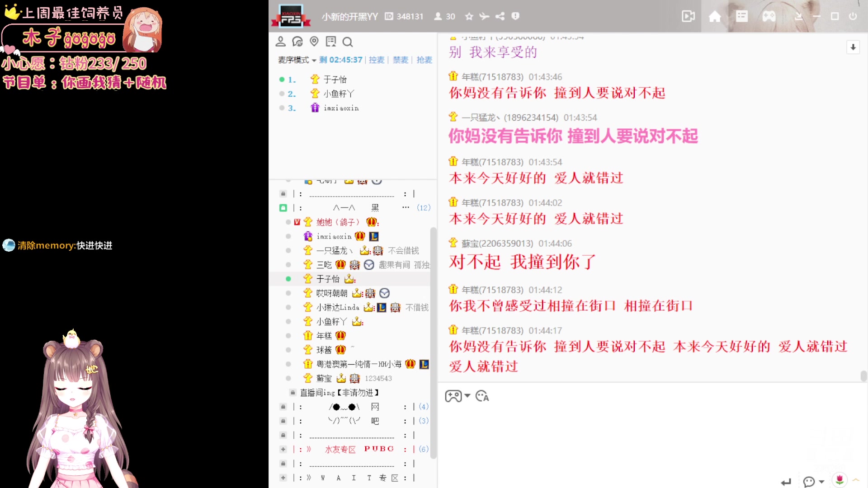This screenshot has width=868, height=488.
Task: Click the tulip flower gift icon
Action: tap(840, 480)
